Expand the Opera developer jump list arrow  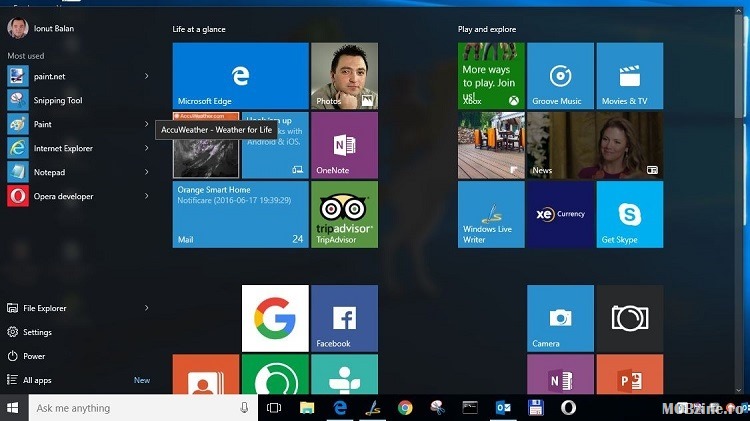click(146, 196)
